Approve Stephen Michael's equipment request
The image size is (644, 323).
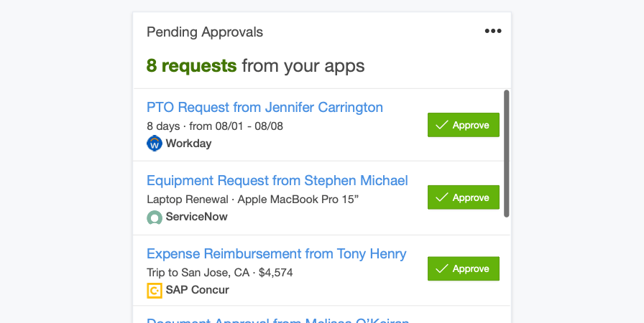pyautogui.click(x=464, y=197)
